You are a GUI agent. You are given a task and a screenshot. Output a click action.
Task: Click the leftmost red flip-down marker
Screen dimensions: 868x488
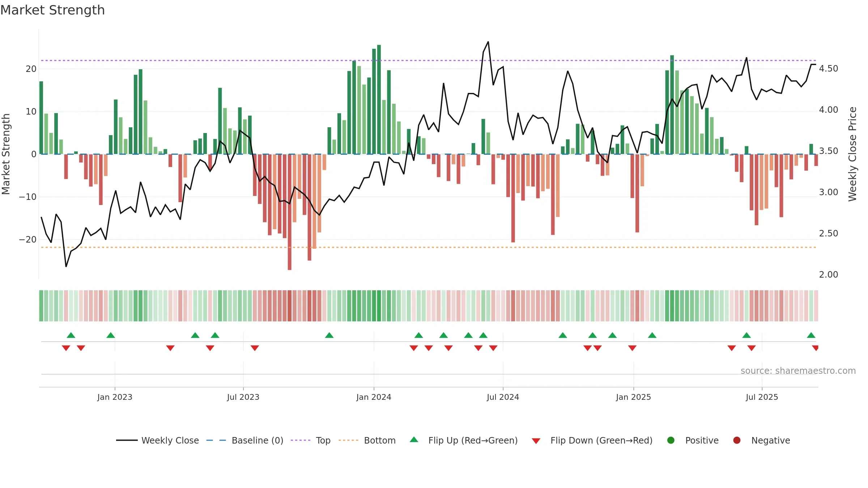(x=66, y=348)
